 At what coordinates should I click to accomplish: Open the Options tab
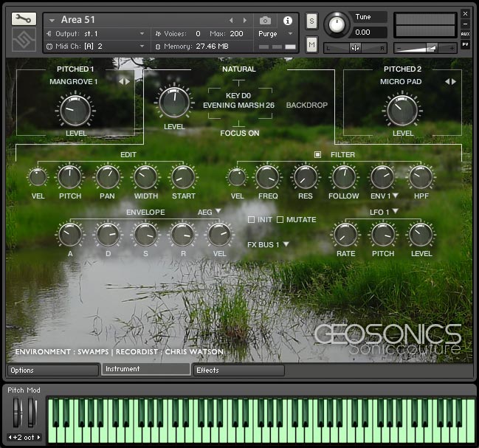coord(53,370)
